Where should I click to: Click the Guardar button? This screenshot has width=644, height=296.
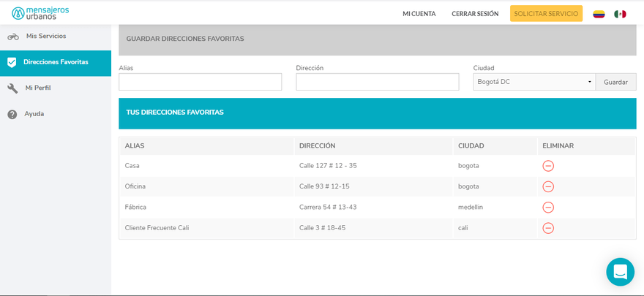pyautogui.click(x=615, y=82)
